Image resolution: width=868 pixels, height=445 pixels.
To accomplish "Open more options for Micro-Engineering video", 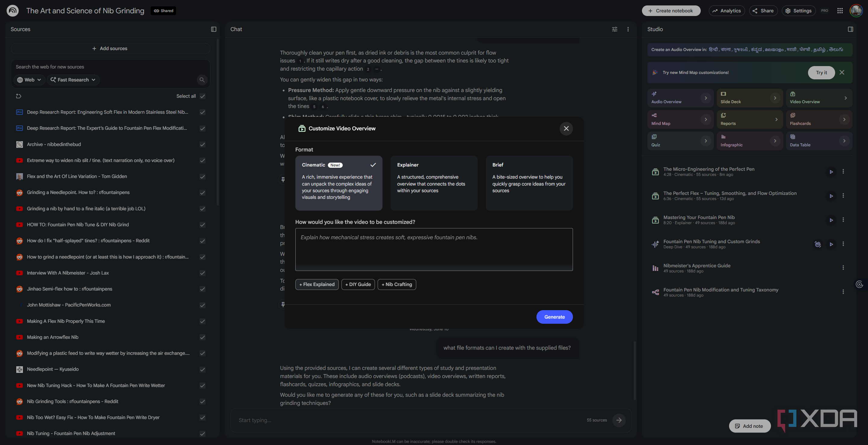I will coord(843,172).
